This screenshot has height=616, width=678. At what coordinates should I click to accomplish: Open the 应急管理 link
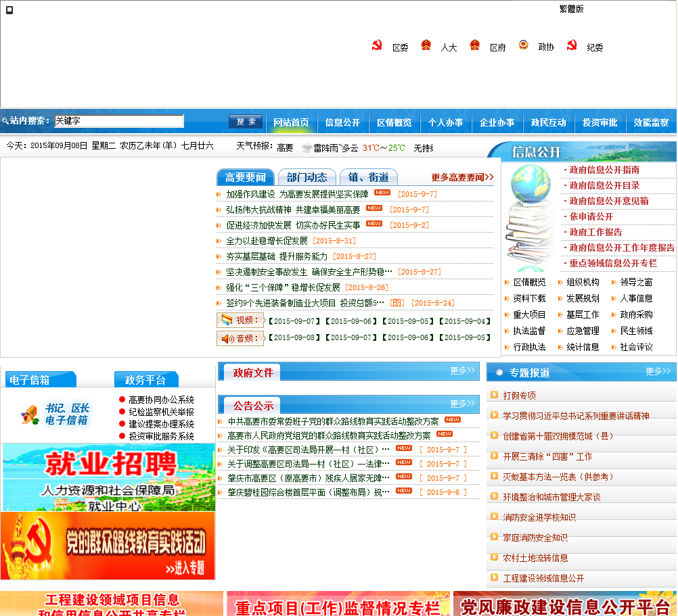pyautogui.click(x=583, y=331)
